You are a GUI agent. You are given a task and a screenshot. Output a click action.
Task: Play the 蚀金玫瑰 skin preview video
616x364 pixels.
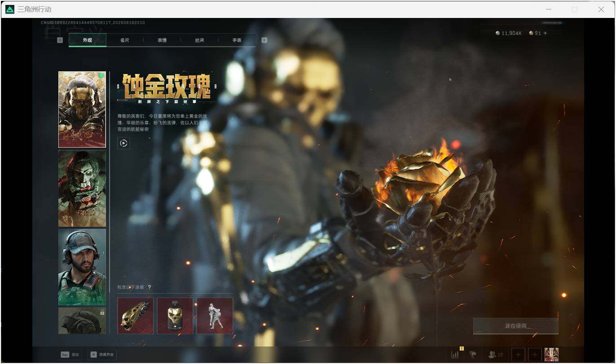pyautogui.click(x=124, y=143)
